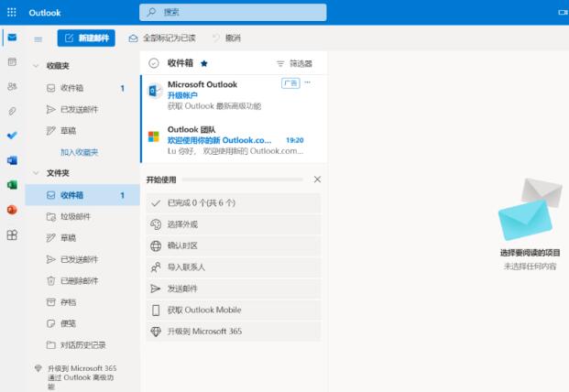Screen dimensions: 569x392
Task: Open the Mail icon in left rail
Action: click(12, 38)
